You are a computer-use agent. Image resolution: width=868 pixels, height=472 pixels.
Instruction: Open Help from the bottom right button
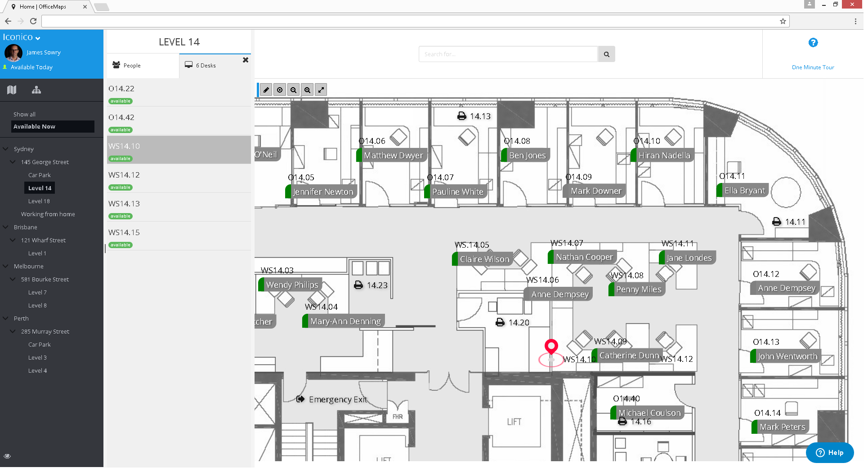(x=830, y=453)
